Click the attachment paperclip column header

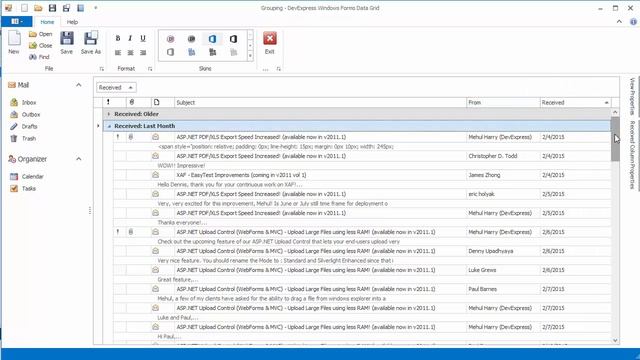coord(131,102)
